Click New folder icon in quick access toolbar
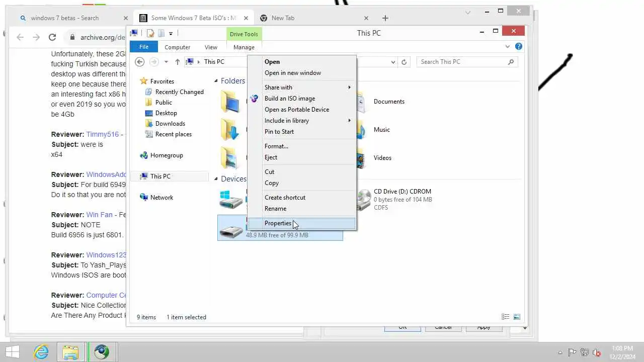 tap(161, 33)
